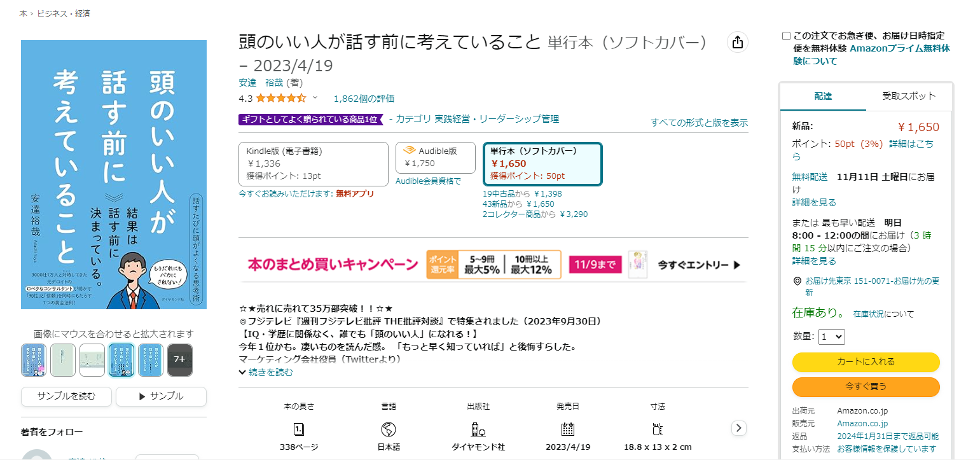This screenshot has height=460, width=980.
Task: Click the カートに入れる button
Action: tap(866, 361)
